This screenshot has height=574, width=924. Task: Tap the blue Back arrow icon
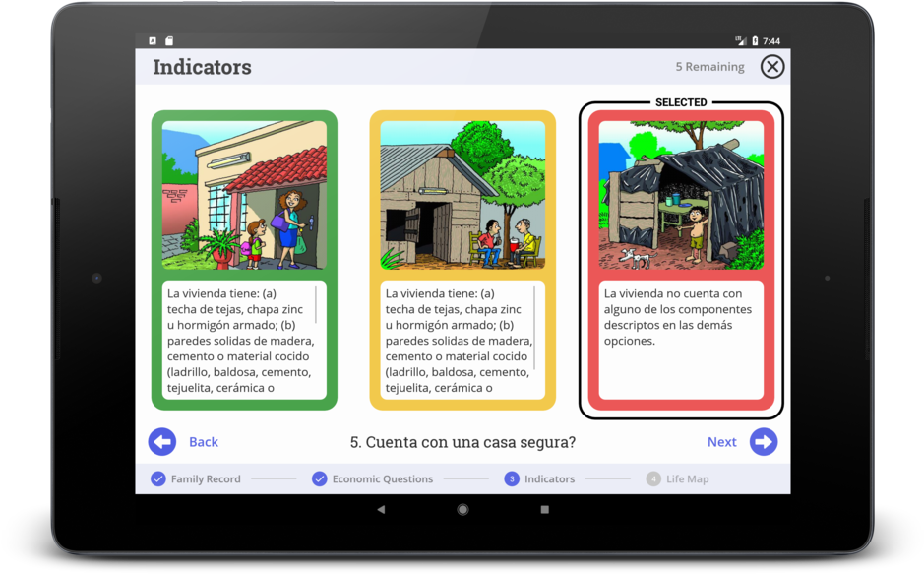tap(162, 442)
